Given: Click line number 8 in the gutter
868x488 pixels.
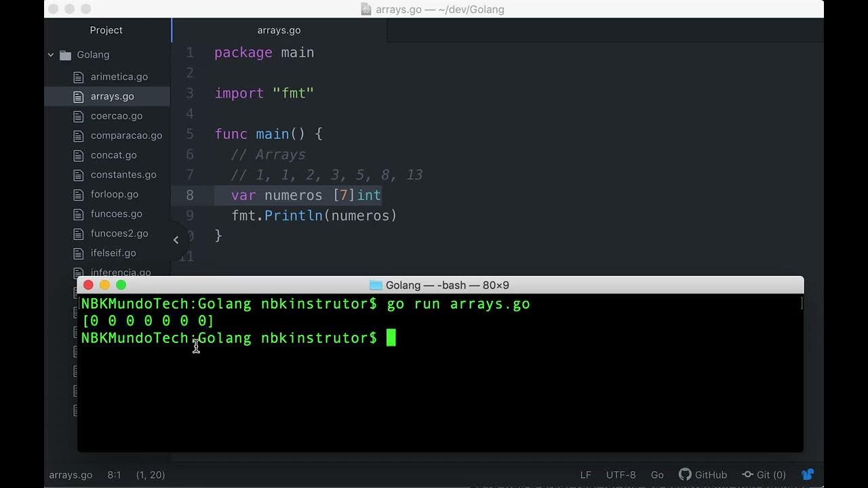Looking at the screenshot, I should tap(190, 195).
